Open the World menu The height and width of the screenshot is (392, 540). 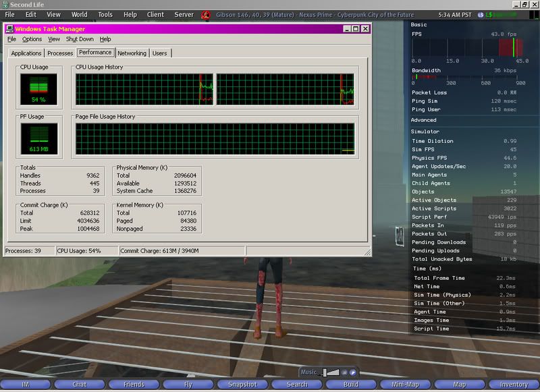point(79,14)
